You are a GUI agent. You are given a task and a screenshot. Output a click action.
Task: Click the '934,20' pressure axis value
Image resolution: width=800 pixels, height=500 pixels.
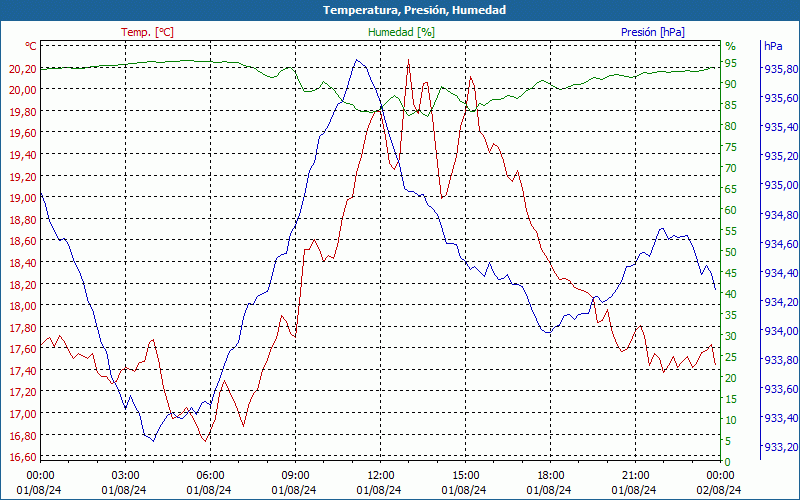(782, 302)
